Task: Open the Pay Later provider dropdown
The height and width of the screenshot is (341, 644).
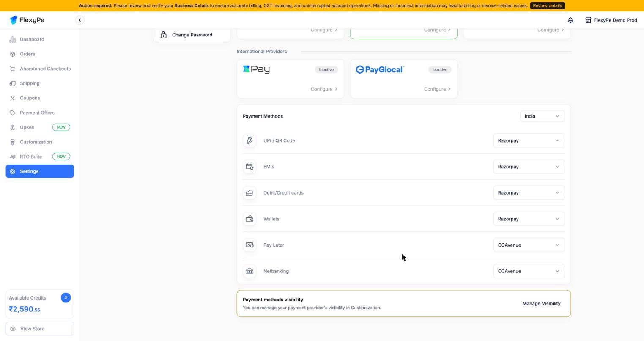Action: point(529,245)
